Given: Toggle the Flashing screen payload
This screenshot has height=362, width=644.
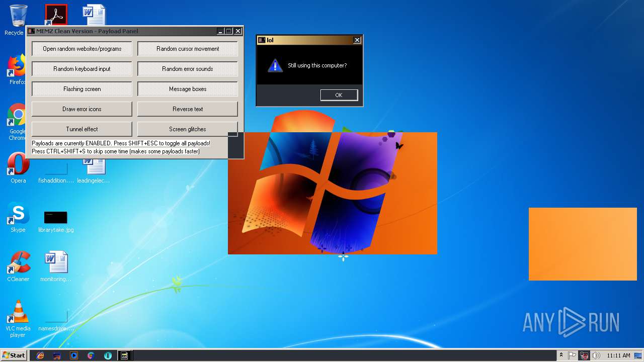Looking at the screenshot, I should (82, 89).
